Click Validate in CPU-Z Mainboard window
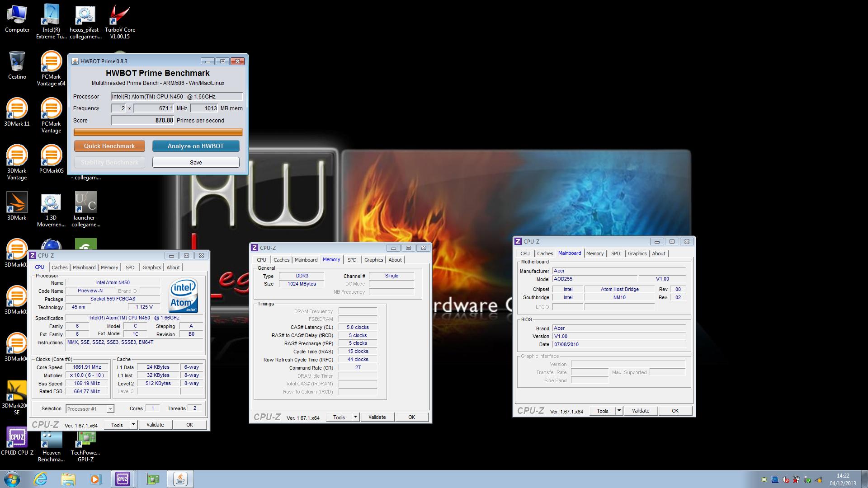The image size is (868, 488). pyautogui.click(x=641, y=411)
